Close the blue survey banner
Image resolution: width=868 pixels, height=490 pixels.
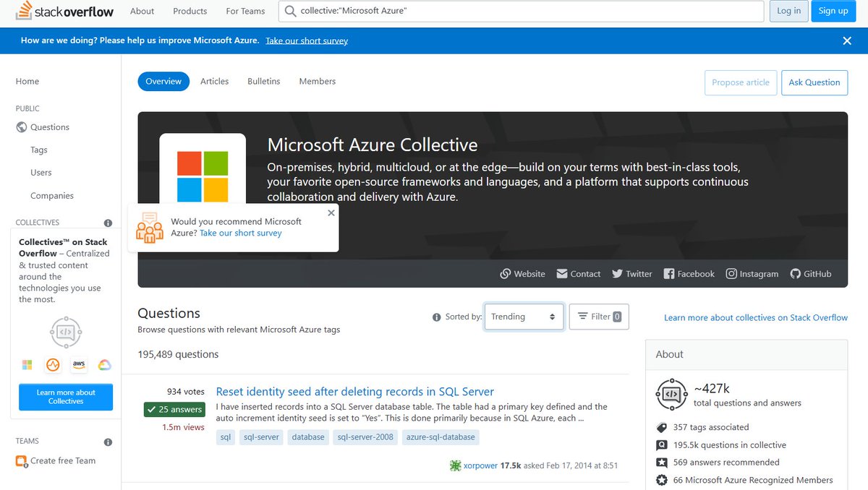pyautogui.click(x=847, y=40)
